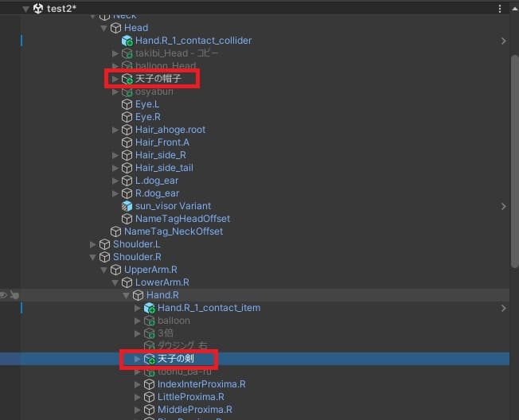Click the Hair_ahoge.root cube icon
The width and height of the screenshot is (519, 420).
point(127,130)
